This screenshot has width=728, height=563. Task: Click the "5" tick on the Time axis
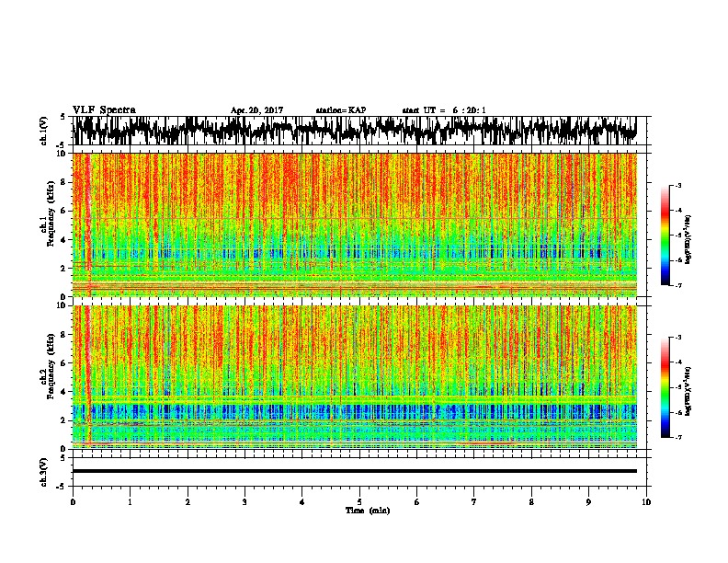(359, 501)
